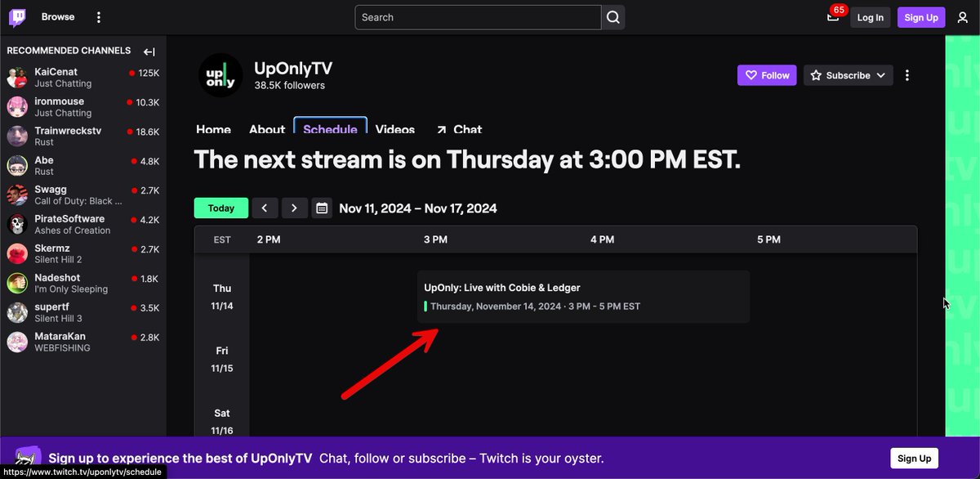Click the search magnifier button

point(613,17)
